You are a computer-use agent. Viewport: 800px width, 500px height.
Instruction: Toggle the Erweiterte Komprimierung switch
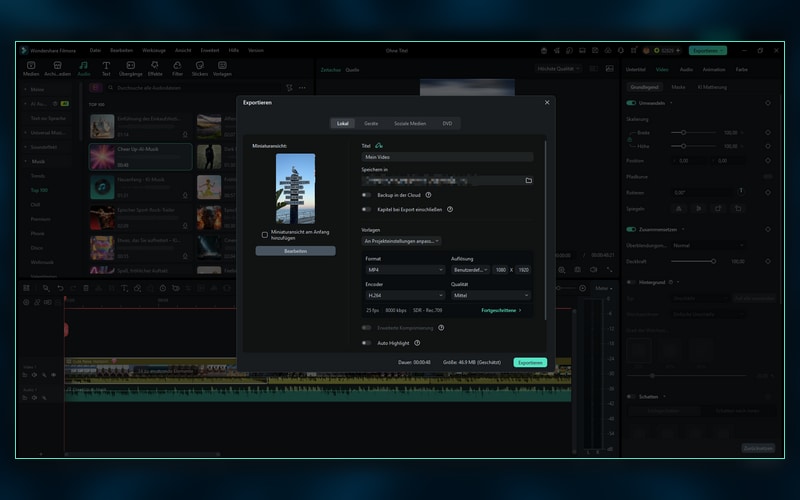tap(366, 328)
